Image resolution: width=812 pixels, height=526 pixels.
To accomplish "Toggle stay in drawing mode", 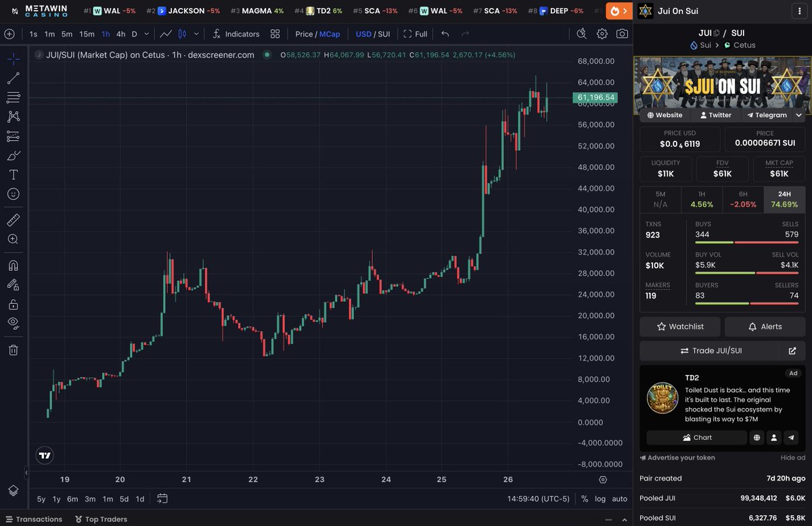I will (x=13, y=285).
